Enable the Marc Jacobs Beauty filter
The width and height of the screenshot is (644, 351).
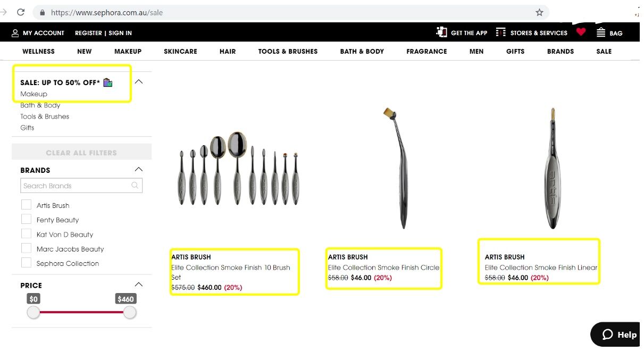coord(26,248)
